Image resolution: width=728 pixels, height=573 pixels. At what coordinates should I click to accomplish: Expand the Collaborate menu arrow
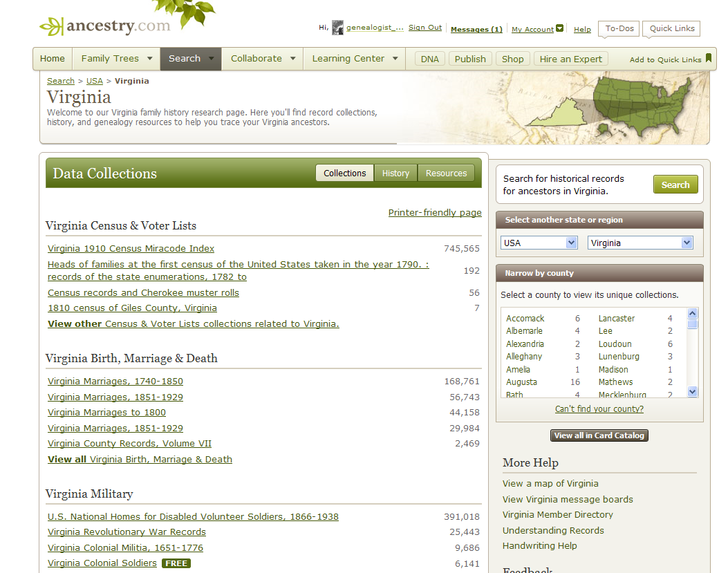point(293,59)
